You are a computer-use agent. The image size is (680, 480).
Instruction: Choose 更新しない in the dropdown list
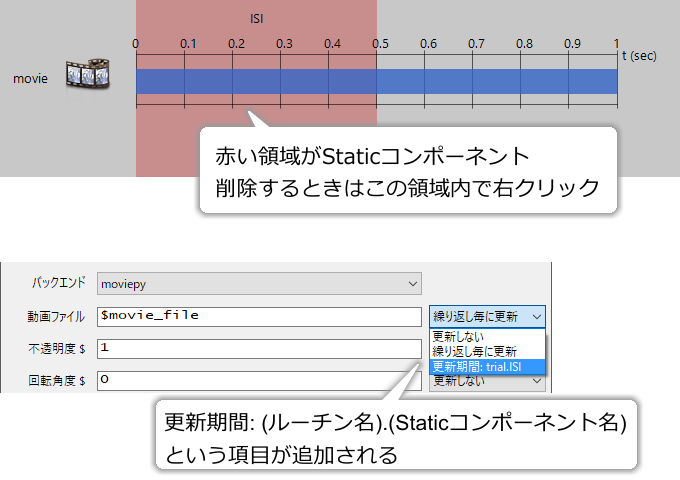pyautogui.click(x=487, y=336)
